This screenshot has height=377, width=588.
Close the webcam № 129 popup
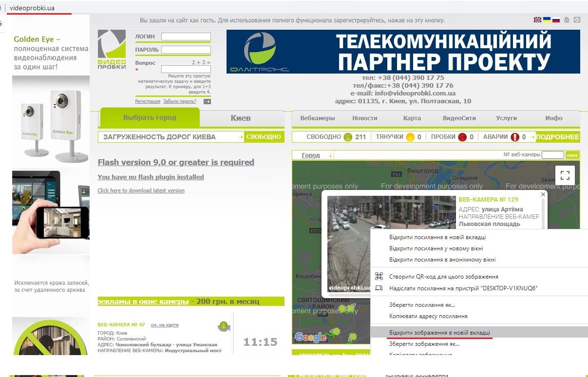pyautogui.click(x=543, y=194)
